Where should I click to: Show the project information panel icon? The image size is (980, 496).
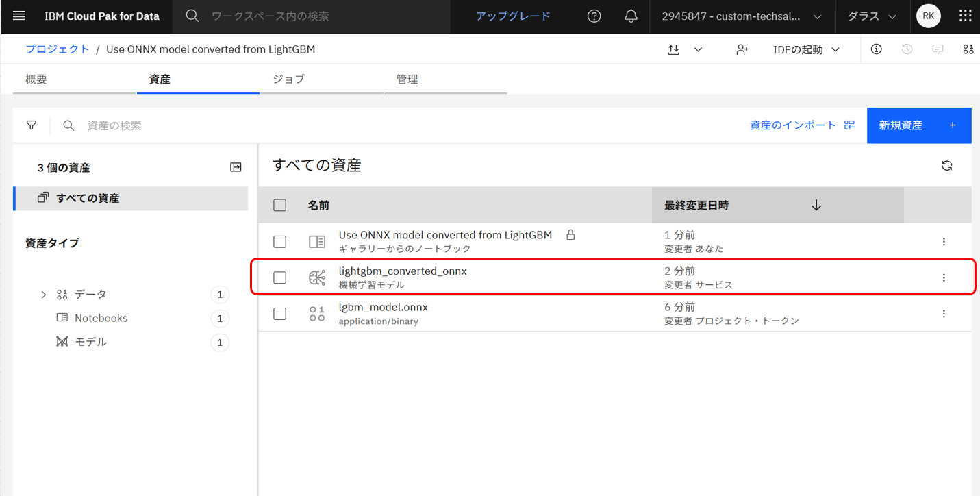876,49
